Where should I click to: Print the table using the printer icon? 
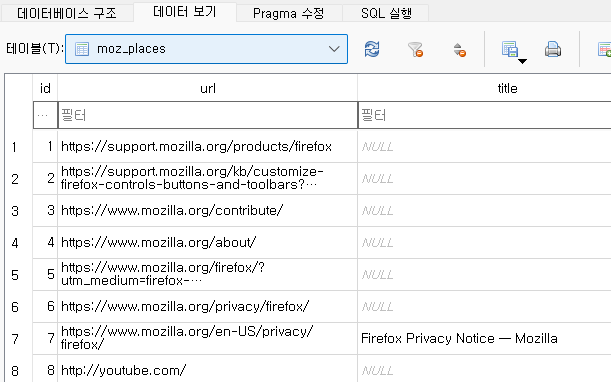coord(553,50)
